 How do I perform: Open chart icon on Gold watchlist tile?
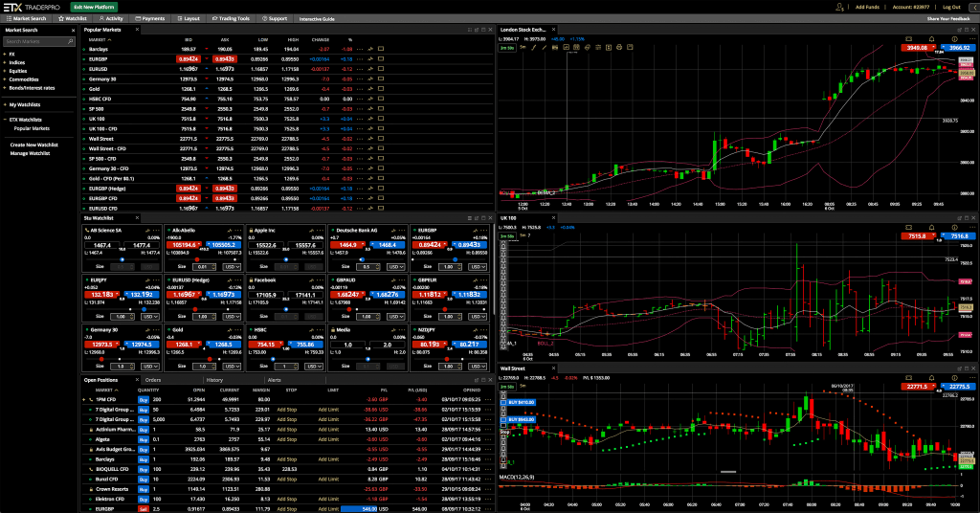230,329
